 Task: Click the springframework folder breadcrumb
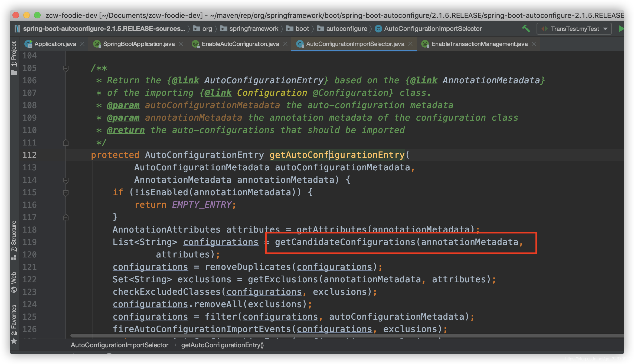click(253, 29)
